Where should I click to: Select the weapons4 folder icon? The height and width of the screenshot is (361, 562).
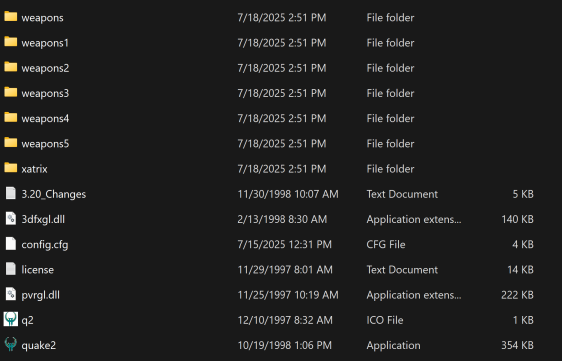tap(11, 118)
